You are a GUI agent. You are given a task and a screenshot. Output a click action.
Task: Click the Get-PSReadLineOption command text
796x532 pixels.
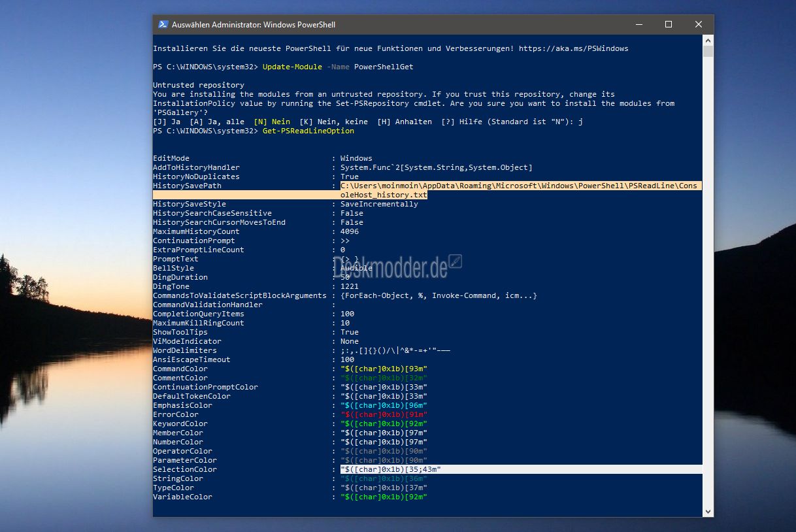pos(308,131)
